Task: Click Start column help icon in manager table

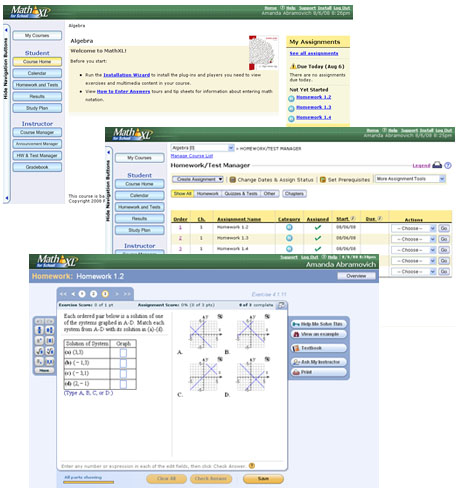Action: (x=353, y=219)
